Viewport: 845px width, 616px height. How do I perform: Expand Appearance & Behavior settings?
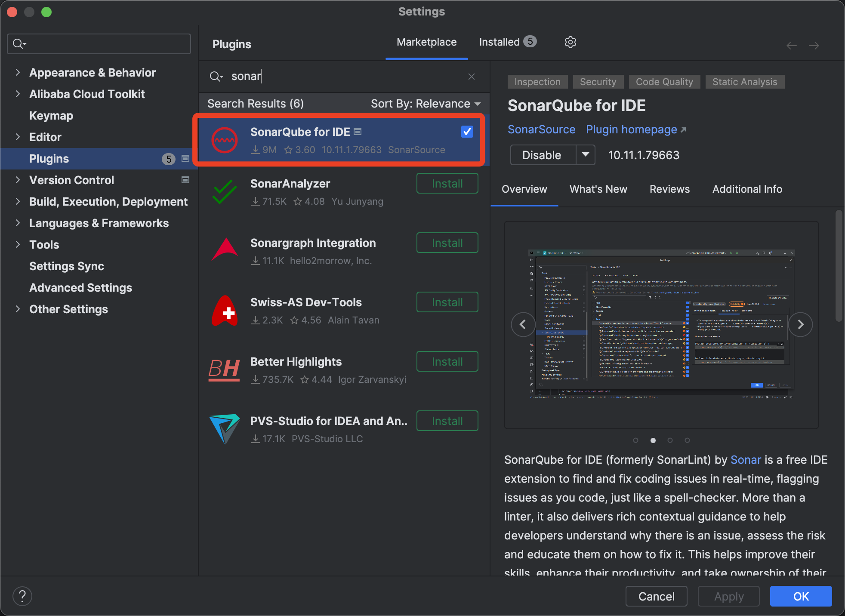point(18,72)
